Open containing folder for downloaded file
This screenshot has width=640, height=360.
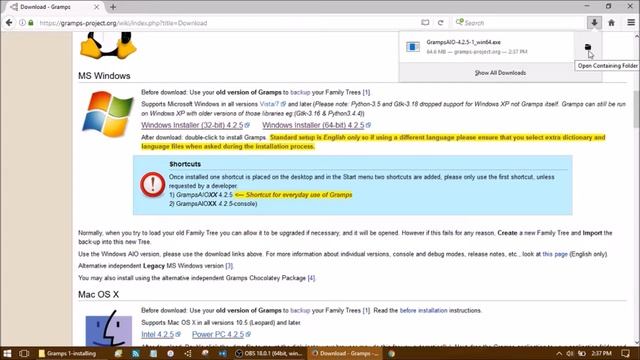[588, 47]
